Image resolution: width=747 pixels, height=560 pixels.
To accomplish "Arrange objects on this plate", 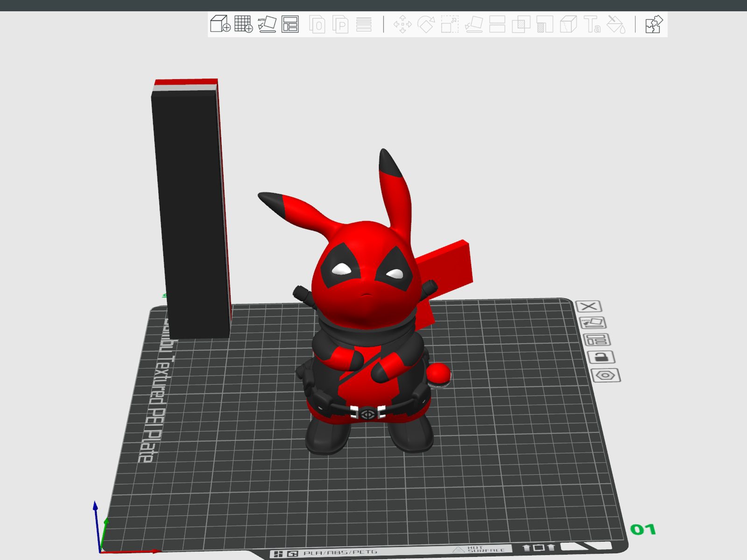I will pos(597,339).
